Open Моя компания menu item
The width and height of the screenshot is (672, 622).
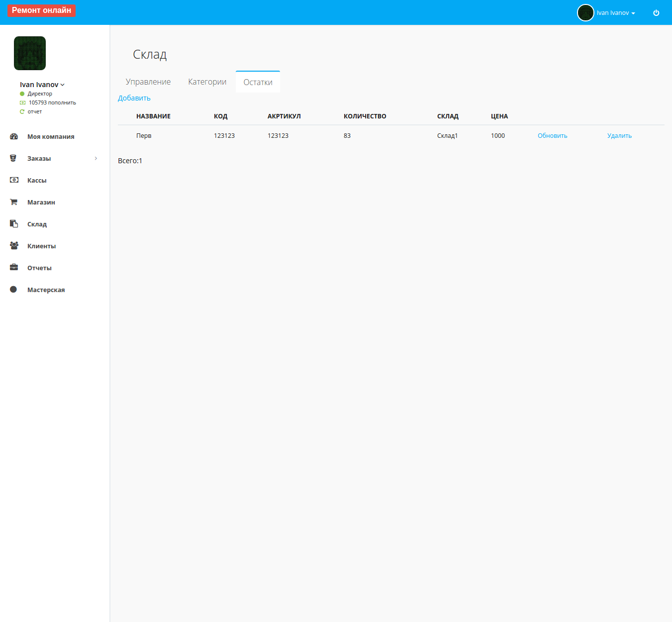click(51, 137)
